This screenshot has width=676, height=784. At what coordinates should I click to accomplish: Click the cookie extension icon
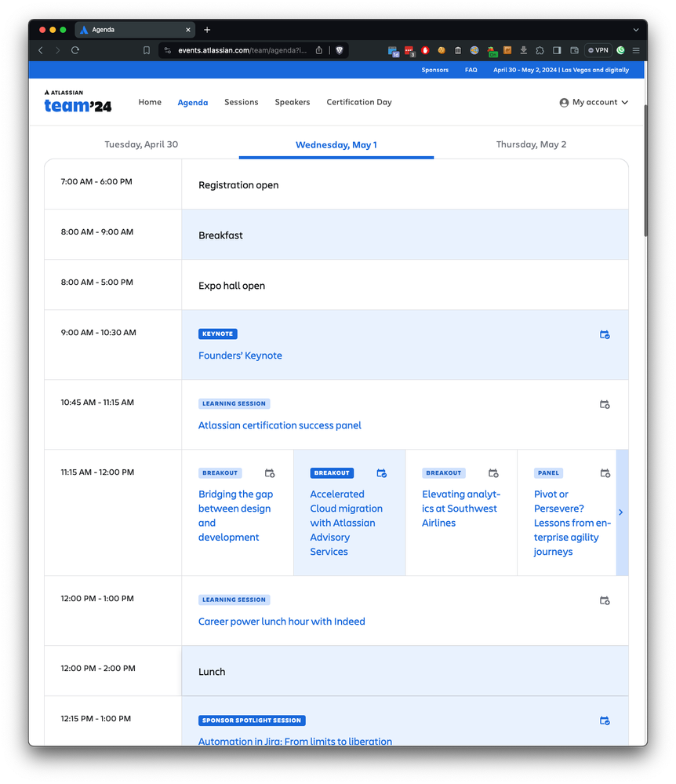[x=442, y=50]
